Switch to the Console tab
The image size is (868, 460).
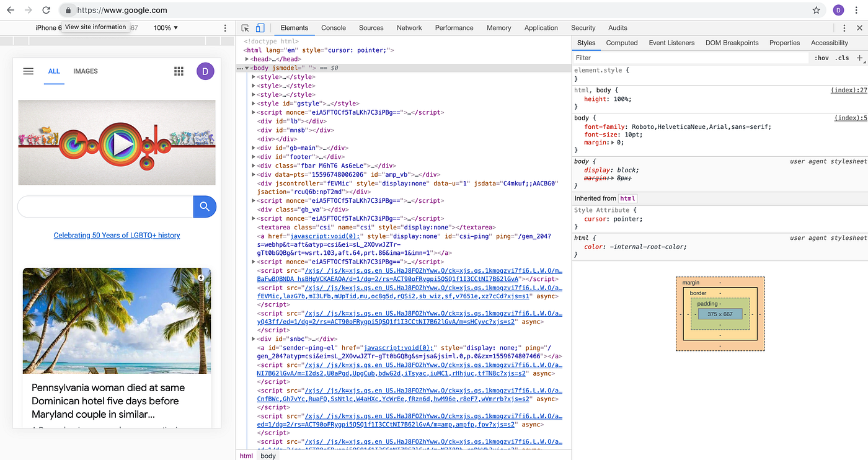pyautogui.click(x=334, y=27)
